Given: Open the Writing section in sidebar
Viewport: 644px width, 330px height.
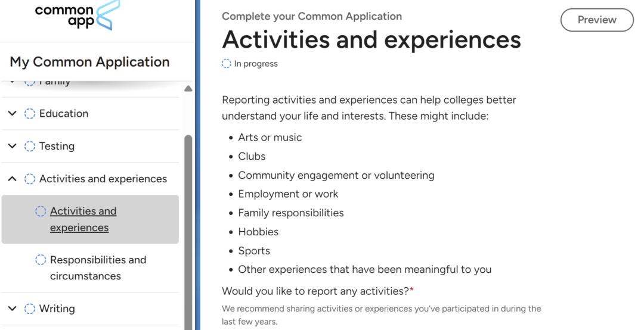Looking at the screenshot, I should coord(57,309).
